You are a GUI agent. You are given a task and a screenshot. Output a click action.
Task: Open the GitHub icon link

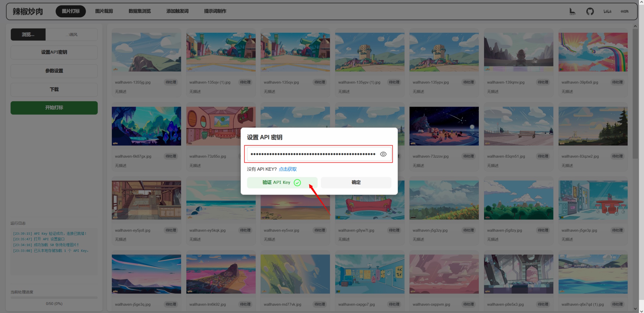tap(590, 11)
